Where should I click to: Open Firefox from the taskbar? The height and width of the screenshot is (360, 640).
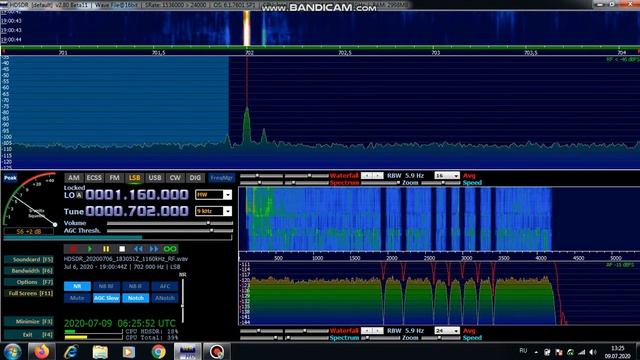tap(41, 351)
